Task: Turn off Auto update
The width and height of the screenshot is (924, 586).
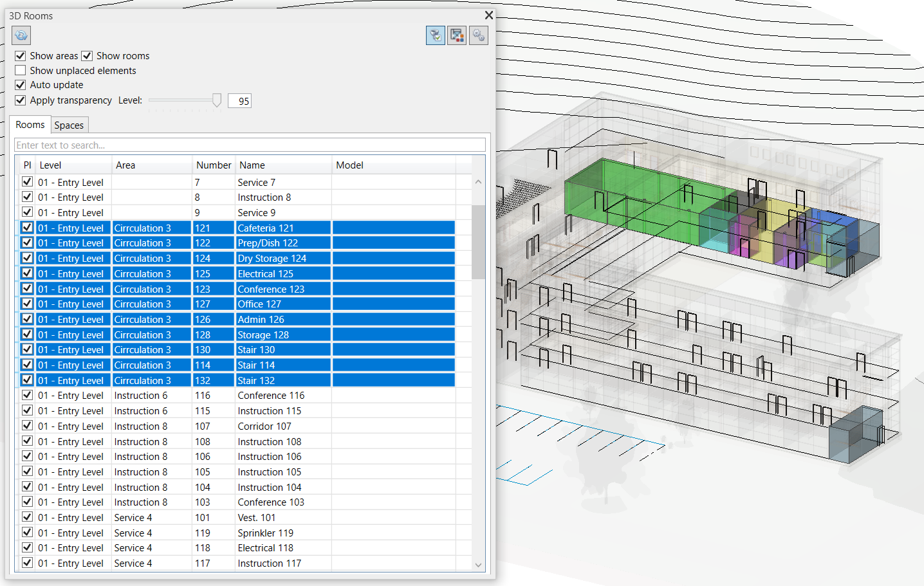Action: [x=21, y=85]
